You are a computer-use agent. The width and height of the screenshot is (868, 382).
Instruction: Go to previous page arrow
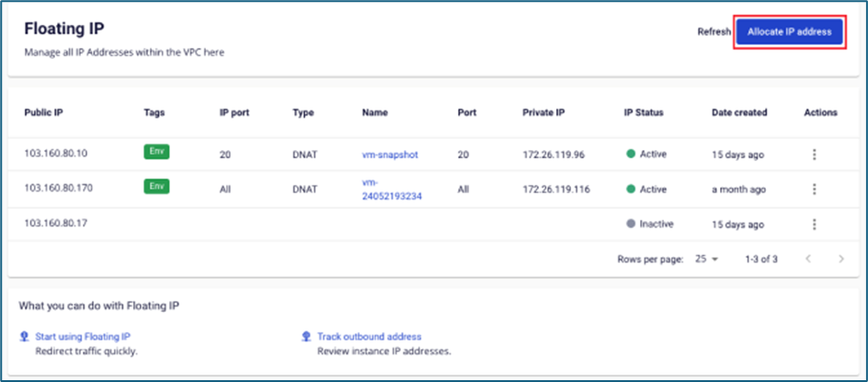point(808,260)
